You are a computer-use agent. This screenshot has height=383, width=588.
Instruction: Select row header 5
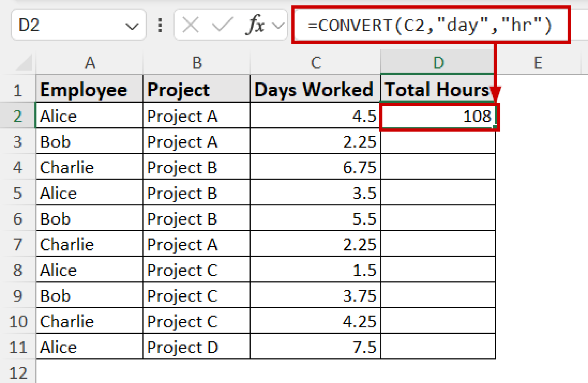pos(18,193)
